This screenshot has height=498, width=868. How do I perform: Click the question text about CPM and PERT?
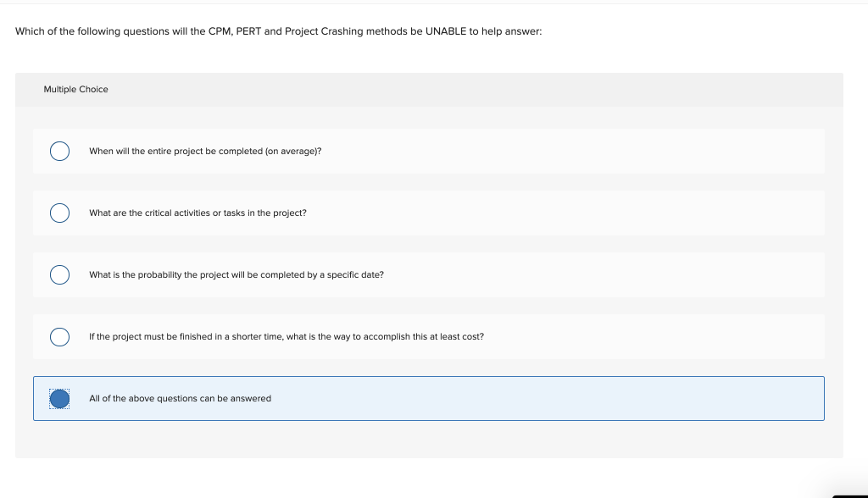[280, 30]
